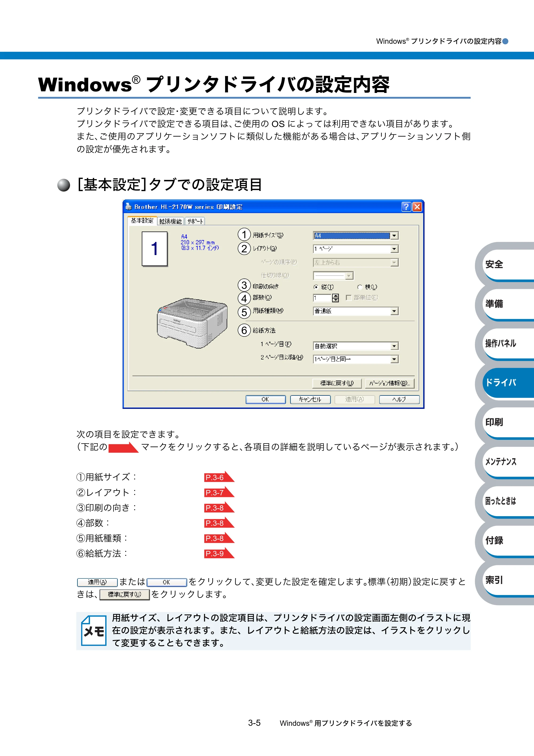Click the page layout preview thumbnail
This screenshot has width=534, height=756.
[155, 249]
